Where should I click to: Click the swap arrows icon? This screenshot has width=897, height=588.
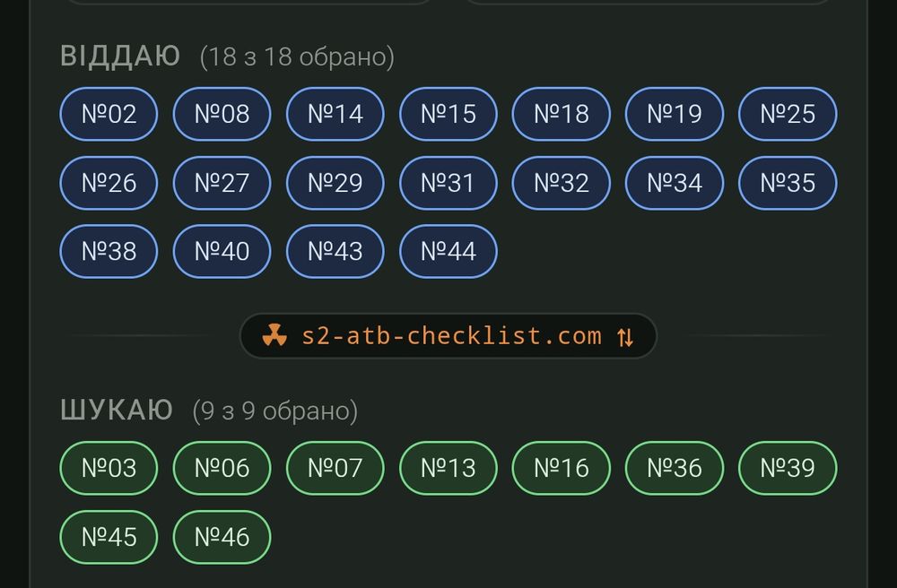[x=625, y=336]
